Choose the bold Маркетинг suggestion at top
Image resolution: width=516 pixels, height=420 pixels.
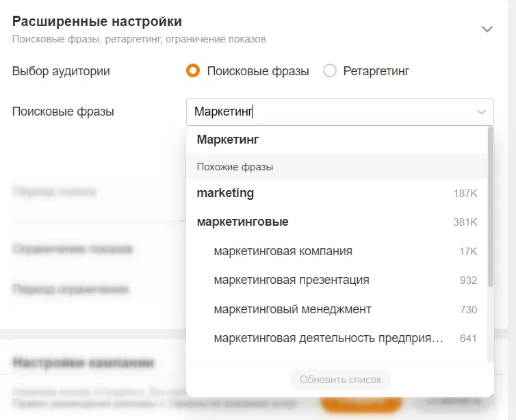click(228, 140)
